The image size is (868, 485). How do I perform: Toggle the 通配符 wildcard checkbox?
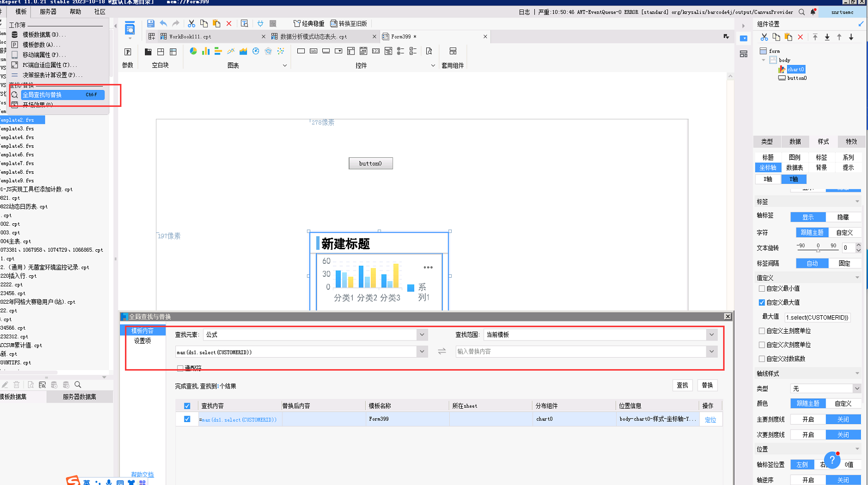click(180, 368)
